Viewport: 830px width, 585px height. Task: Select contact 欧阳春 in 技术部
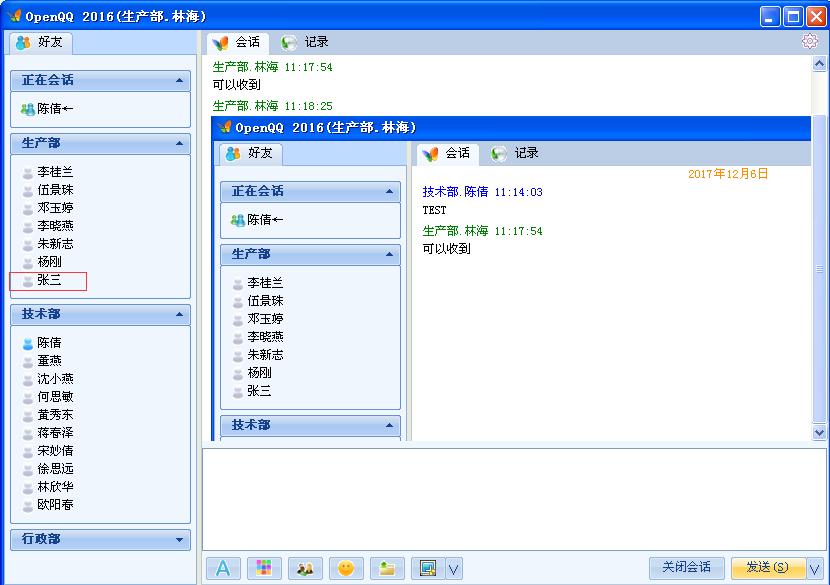point(48,505)
